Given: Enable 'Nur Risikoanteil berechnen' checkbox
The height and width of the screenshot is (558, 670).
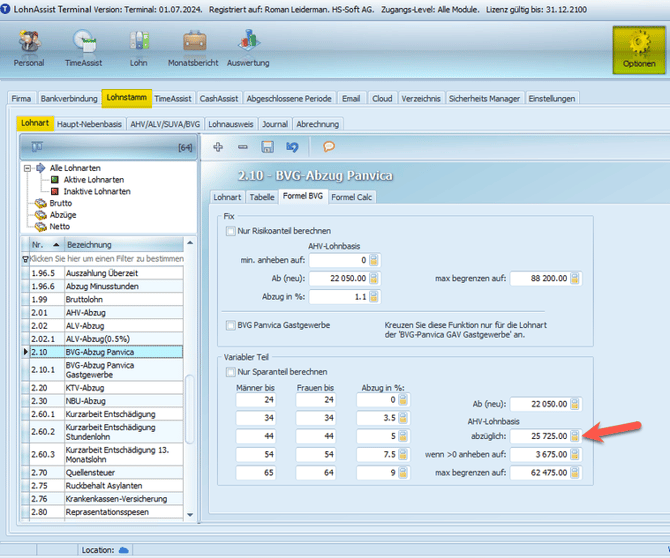Looking at the screenshot, I should pyautogui.click(x=231, y=231).
